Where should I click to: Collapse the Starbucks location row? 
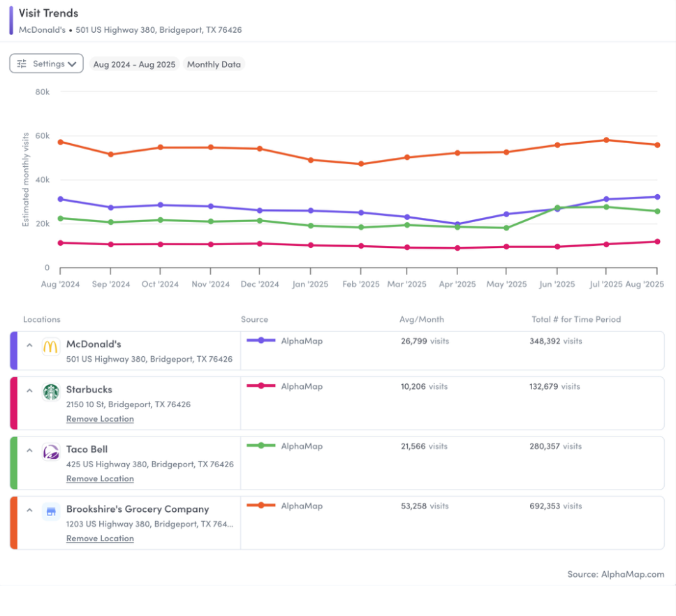click(x=29, y=390)
